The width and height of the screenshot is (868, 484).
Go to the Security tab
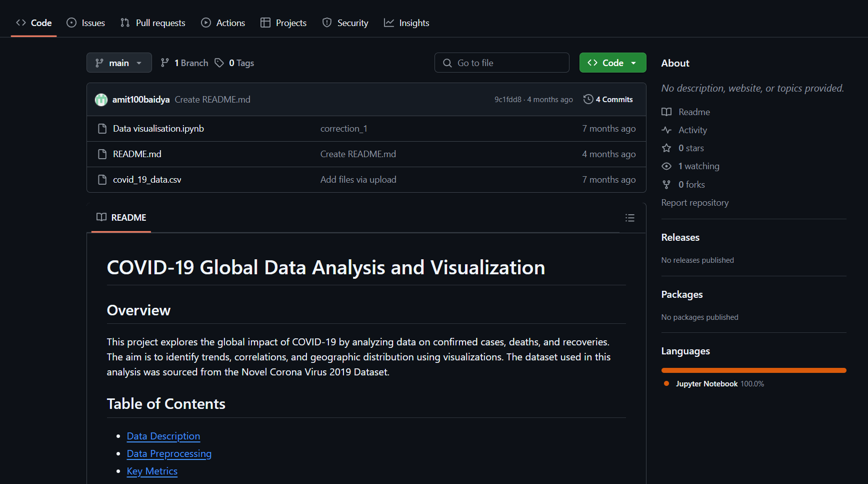[x=345, y=23]
